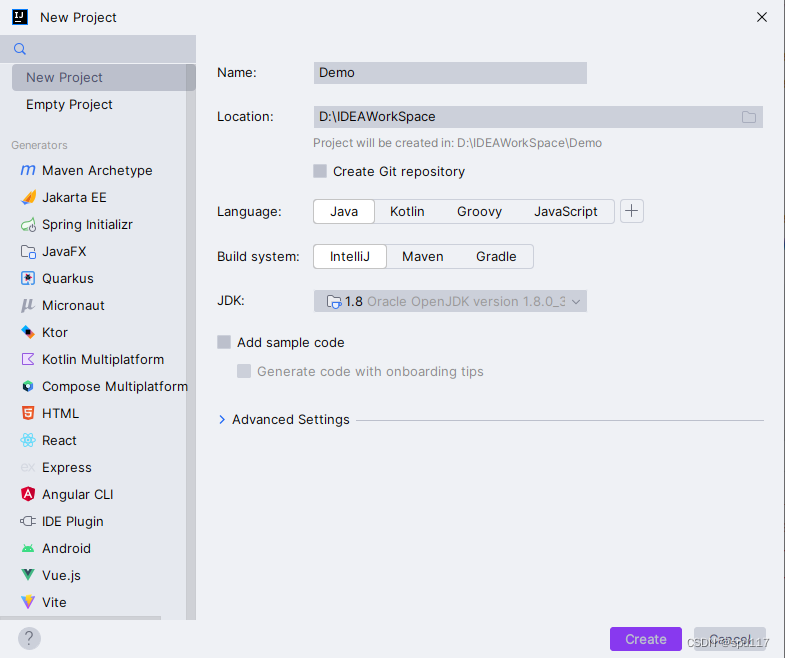This screenshot has width=785, height=658.
Task: Click the Create button
Action: [x=646, y=639]
